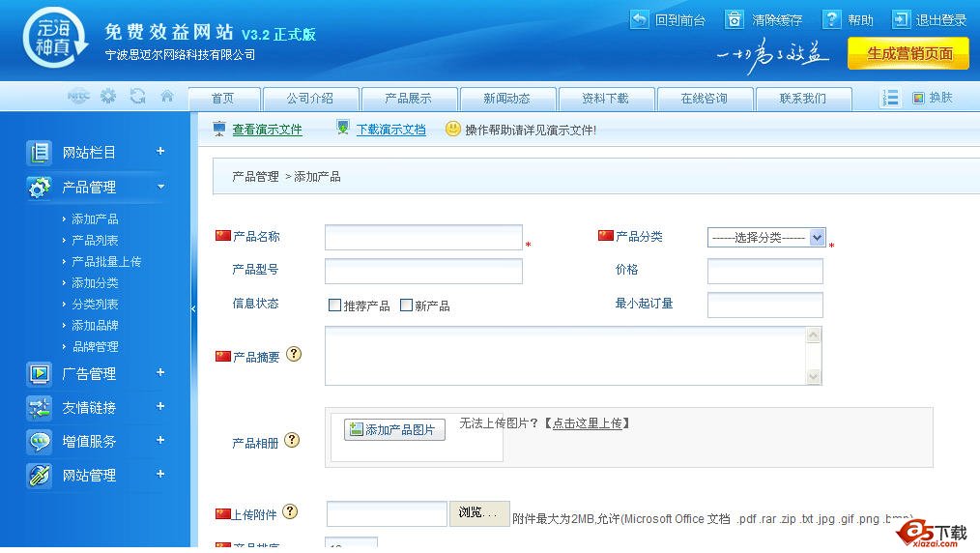This screenshot has width=980, height=553.
Task: Click the NTTC icon in toolbar
Action: pos(78,97)
